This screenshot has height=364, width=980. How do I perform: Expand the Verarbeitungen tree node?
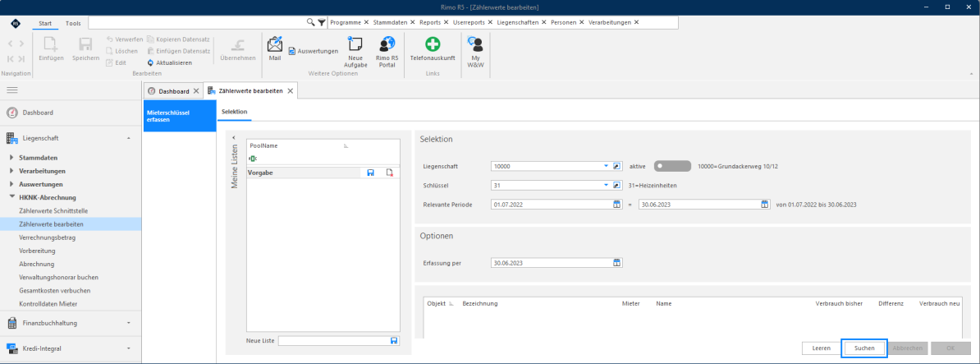(11, 171)
